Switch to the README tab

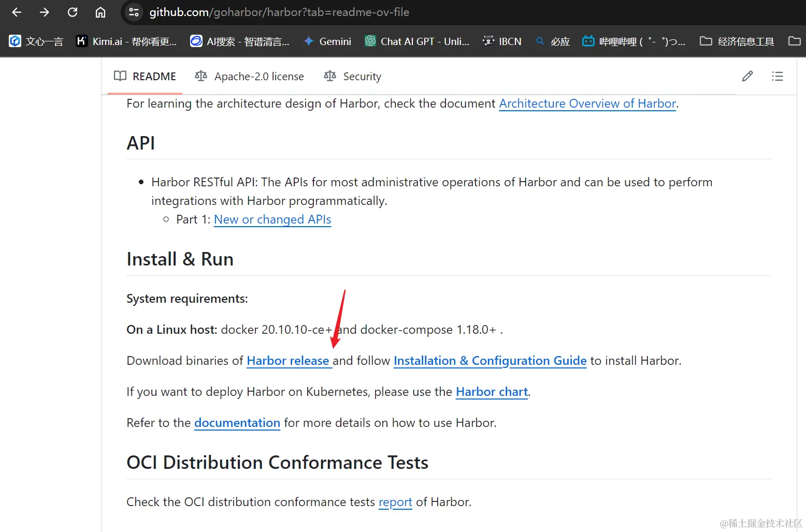[145, 77]
